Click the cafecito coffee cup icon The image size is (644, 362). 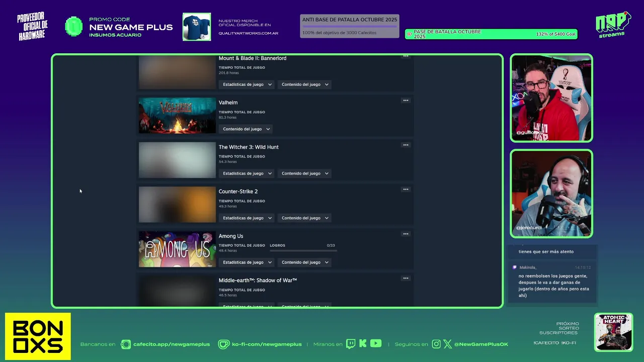tap(125, 344)
